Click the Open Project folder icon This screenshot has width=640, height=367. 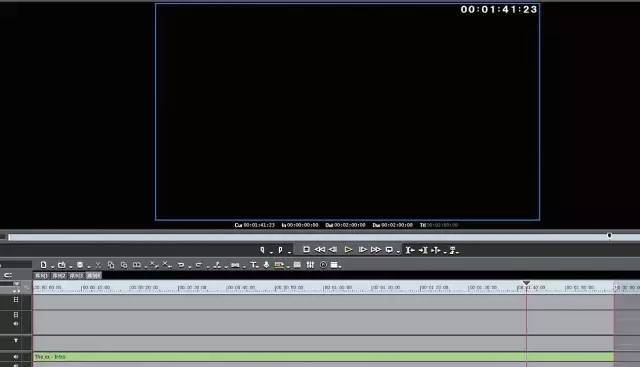click(x=62, y=265)
